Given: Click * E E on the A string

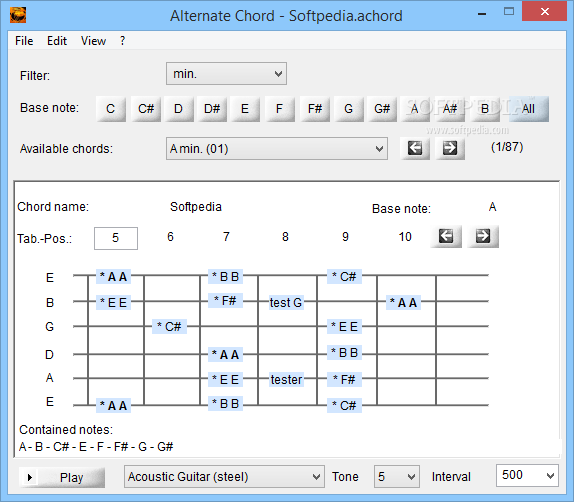Looking at the screenshot, I should click(226, 380).
